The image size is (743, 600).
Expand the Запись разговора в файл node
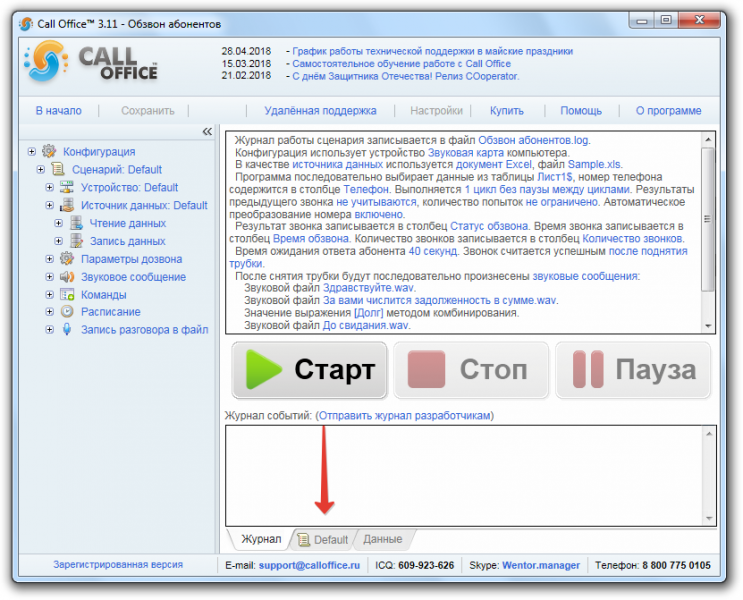[49, 330]
